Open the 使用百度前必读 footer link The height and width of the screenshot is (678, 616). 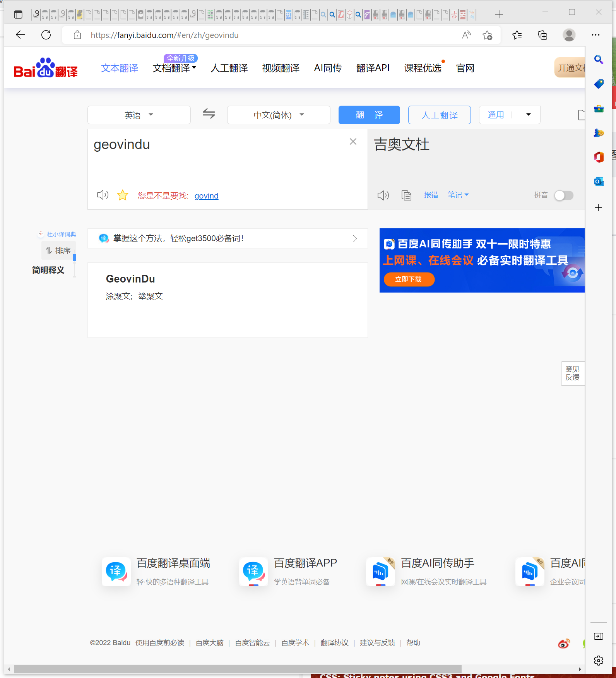click(160, 643)
